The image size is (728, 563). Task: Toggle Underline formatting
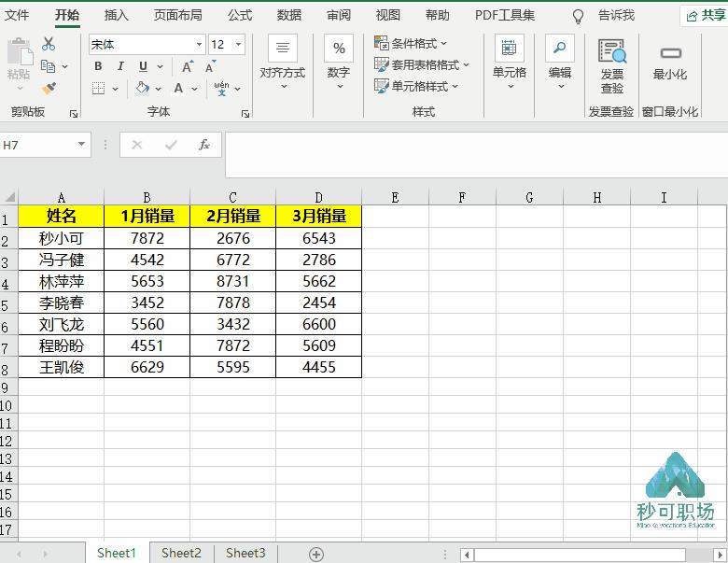pos(143,66)
